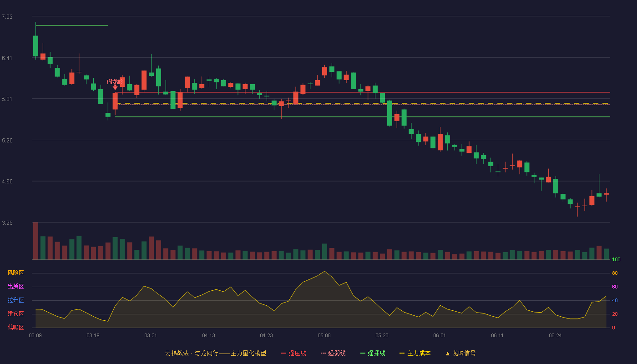Select the 出货区 zone label
Viewport: 637px width, 364px height.
(15, 287)
